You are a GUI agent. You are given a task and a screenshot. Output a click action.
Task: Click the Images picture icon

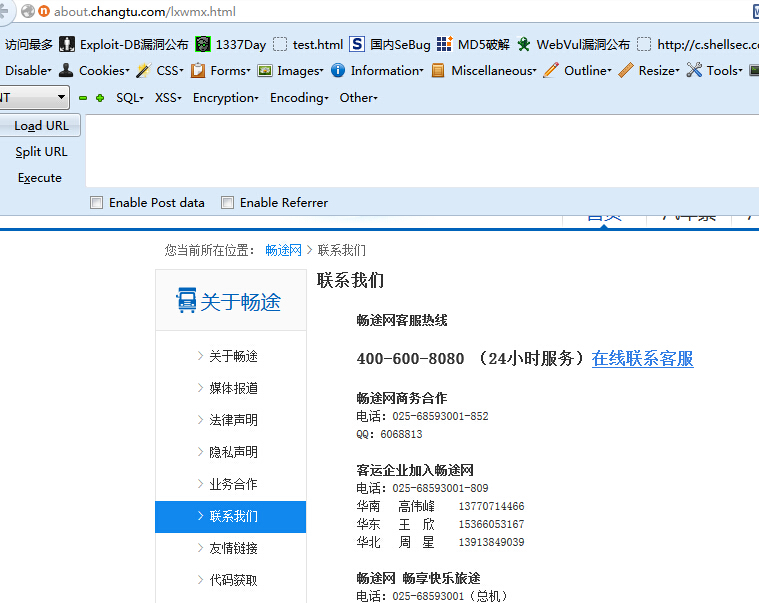click(265, 71)
